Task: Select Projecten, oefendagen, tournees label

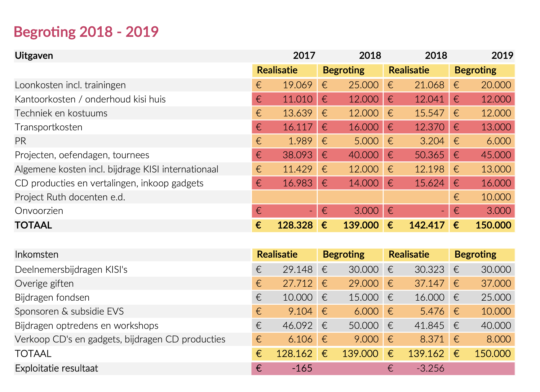Action: pos(82,155)
